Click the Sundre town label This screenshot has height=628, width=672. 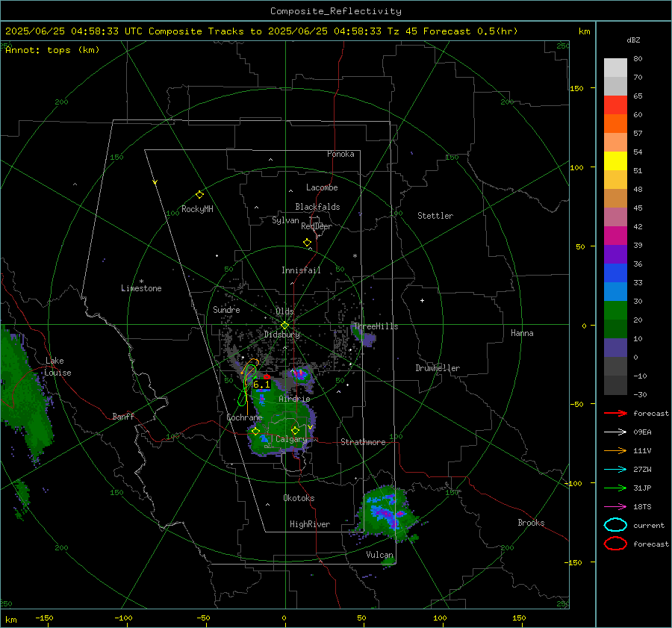[226, 309]
